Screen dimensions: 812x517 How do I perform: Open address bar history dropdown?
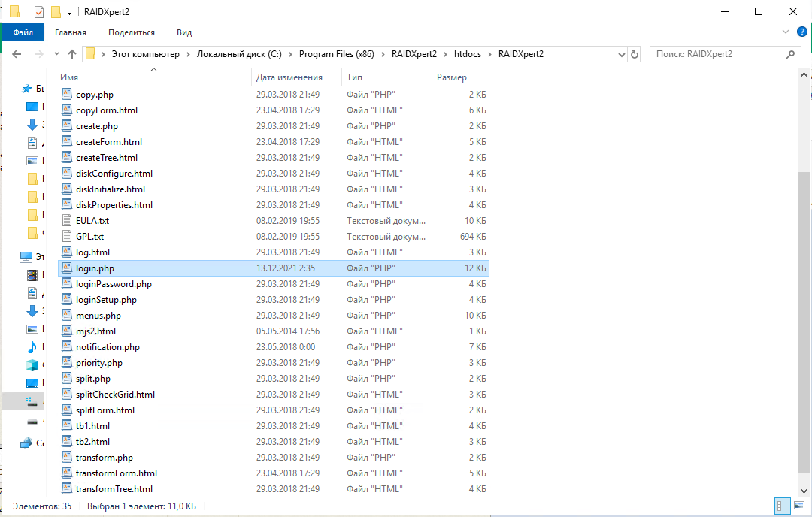pos(622,54)
